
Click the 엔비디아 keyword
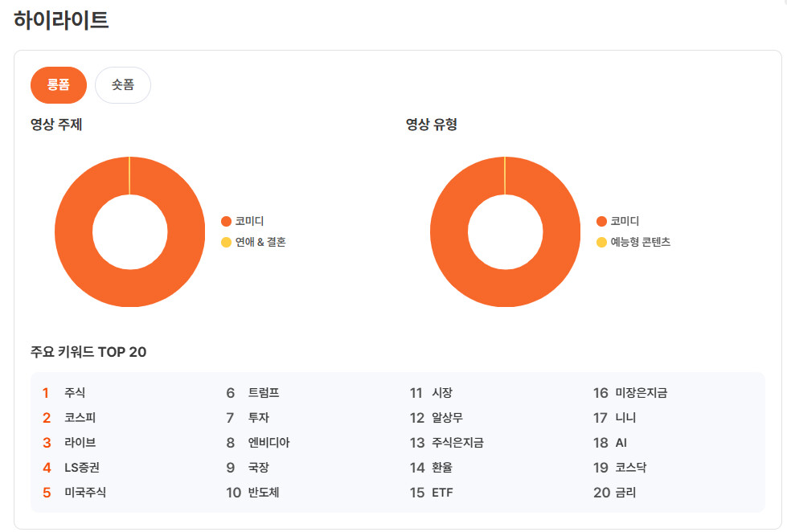pos(269,443)
